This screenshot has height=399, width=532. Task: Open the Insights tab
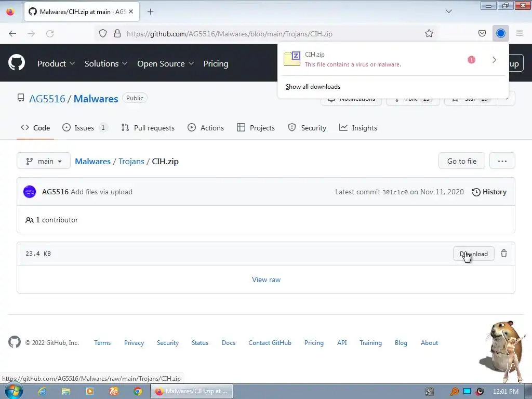358,128
